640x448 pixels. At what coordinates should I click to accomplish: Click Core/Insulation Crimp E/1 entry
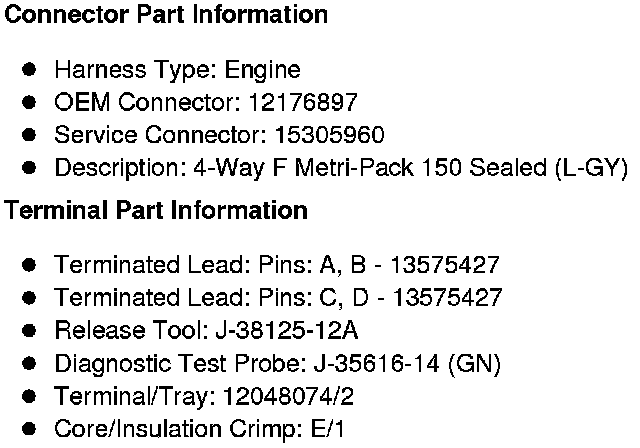(x=199, y=429)
